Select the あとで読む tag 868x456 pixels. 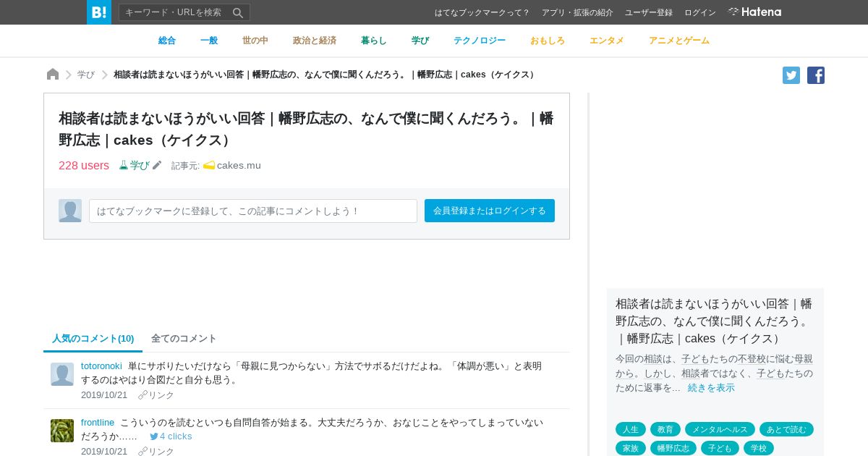pyautogui.click(x=786, y=429)
